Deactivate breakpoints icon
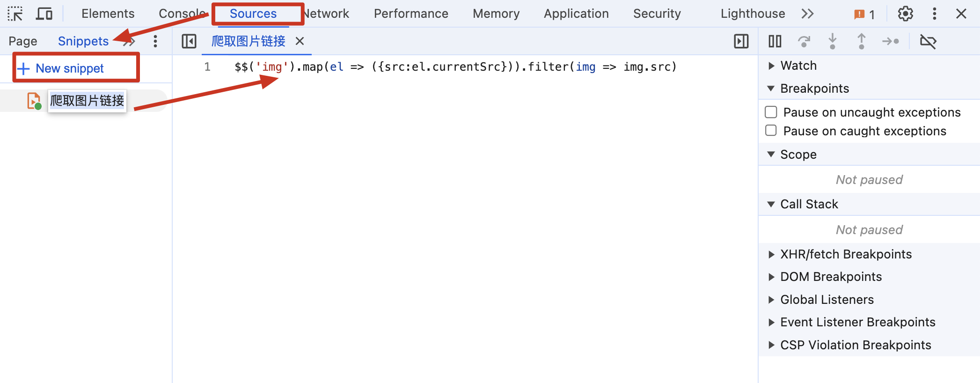 coord(928,42)
